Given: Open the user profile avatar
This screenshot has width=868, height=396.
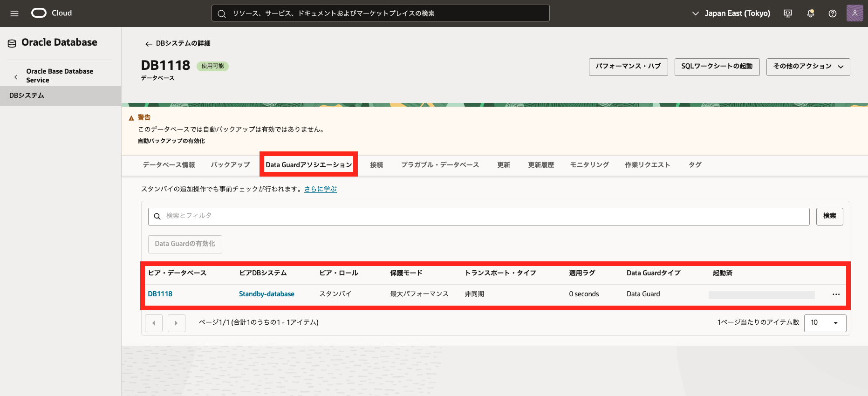Looking at the screenshot, I should pyautogui.click(x=854, y=14).
